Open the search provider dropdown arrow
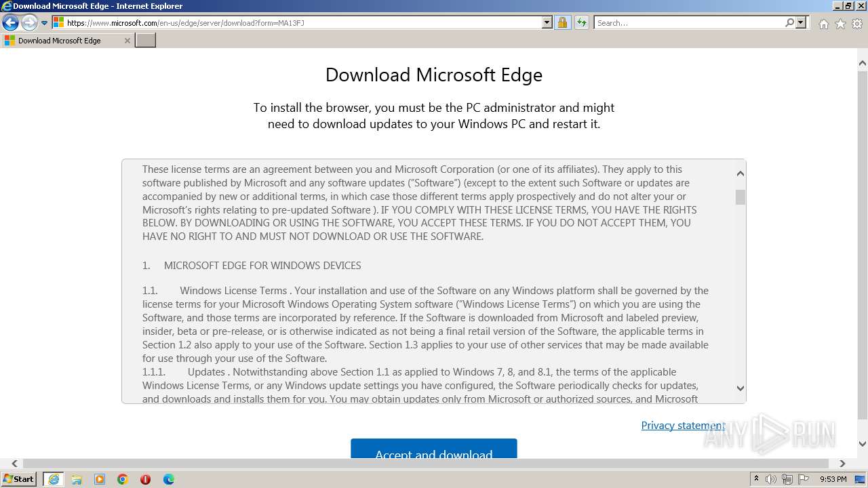This screenshot has width=868, height=488. 801,23
